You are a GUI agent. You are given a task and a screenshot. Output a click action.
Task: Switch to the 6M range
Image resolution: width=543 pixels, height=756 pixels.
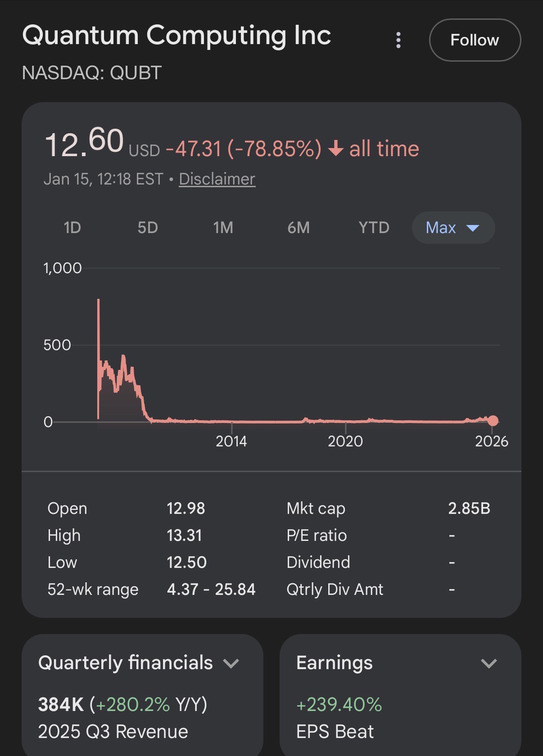(299, 228)
